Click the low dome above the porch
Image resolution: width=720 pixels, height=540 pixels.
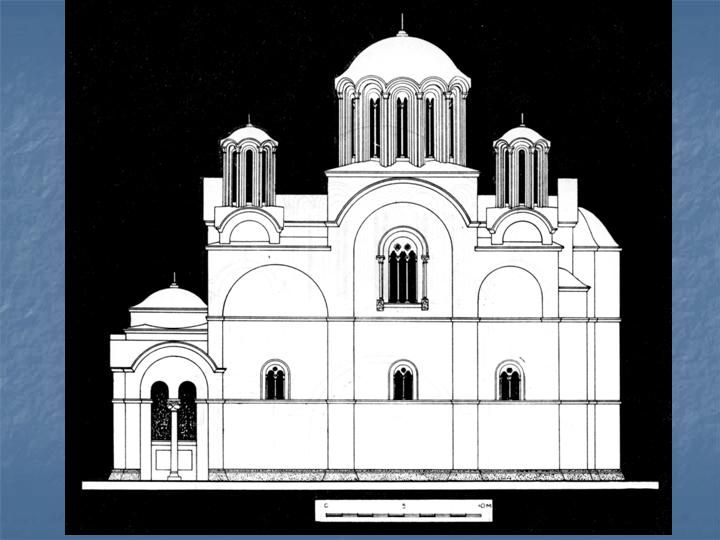click(x=171, y=298)
